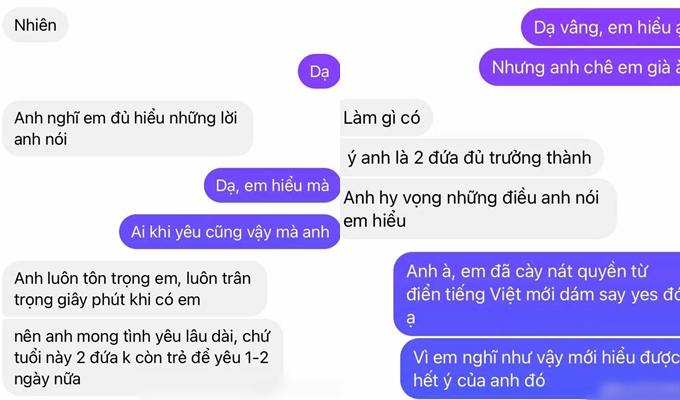The width and height of the screenshot is (680, 400).
Task: Select 'em đã cày nát quyển từ điển' bubble
Action: (537, 294)
